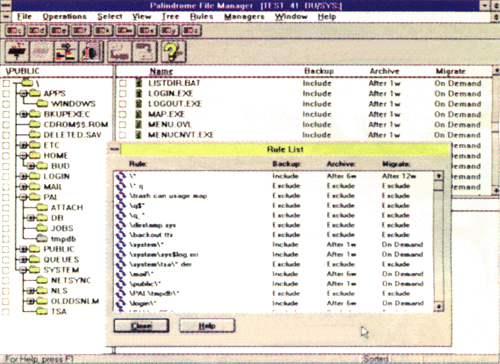Screen dimensions: 500x364
Task: Select drive k button in drive bar
Action: click(103, 31)
